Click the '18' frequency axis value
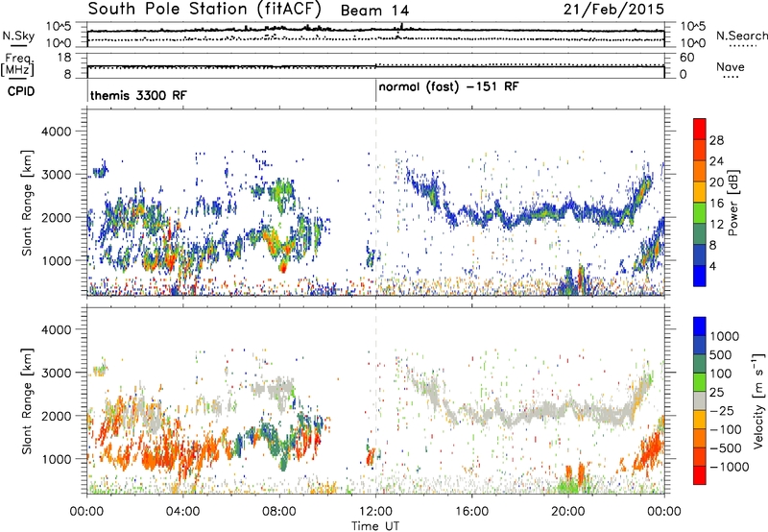This screenshot has height=532, width=768. click(64, 58)
